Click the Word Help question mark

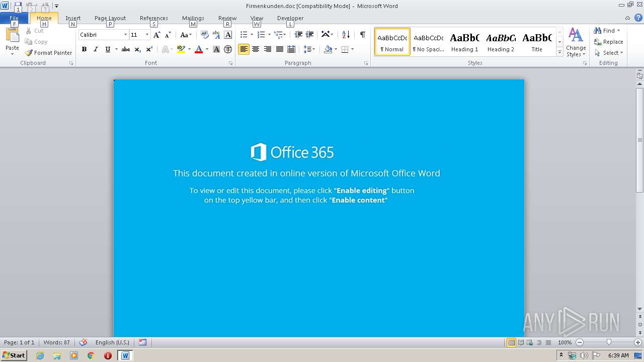[638, 18]
